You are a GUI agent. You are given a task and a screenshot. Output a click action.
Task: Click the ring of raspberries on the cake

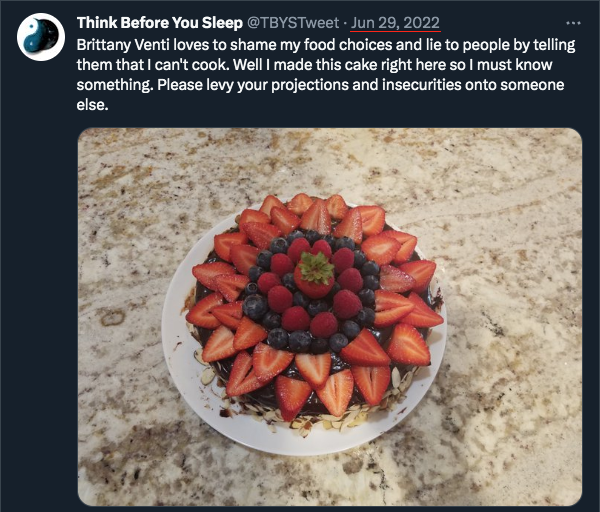pos(346,303)
